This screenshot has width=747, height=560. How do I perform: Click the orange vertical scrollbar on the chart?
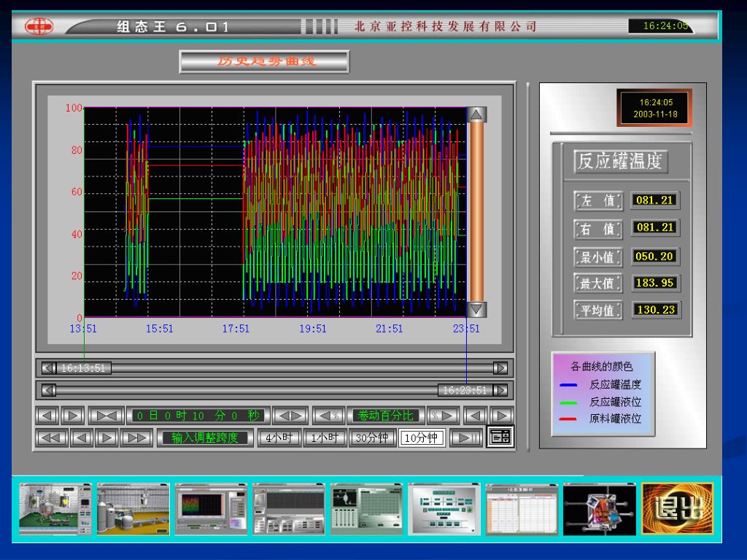click(x=476, y=212)
